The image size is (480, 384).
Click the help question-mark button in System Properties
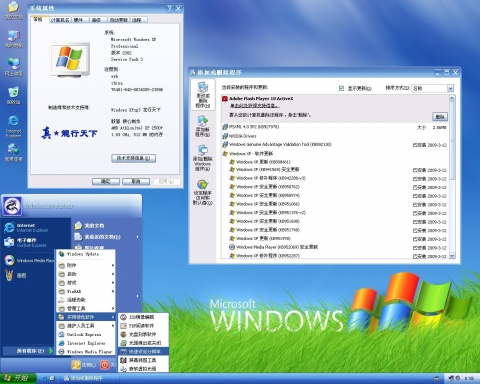tap(170, 9)
